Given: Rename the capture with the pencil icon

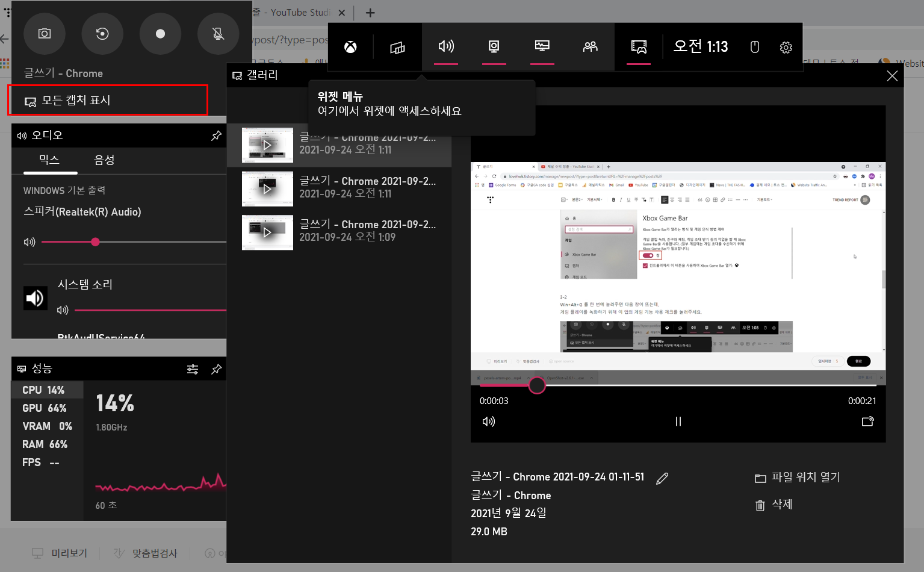Looking at the screenshot, I should 662,479.
